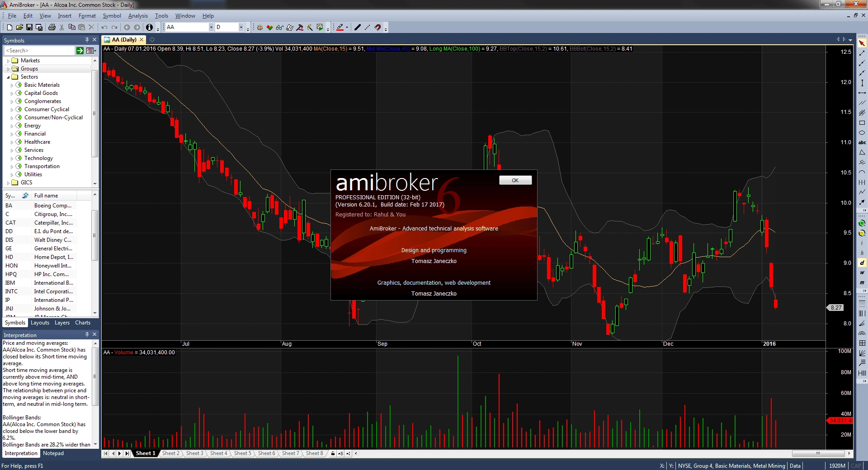The width and height of the screenshot is (868, 470).
Task: Click the Save All icon
Action: click(39, 28)
